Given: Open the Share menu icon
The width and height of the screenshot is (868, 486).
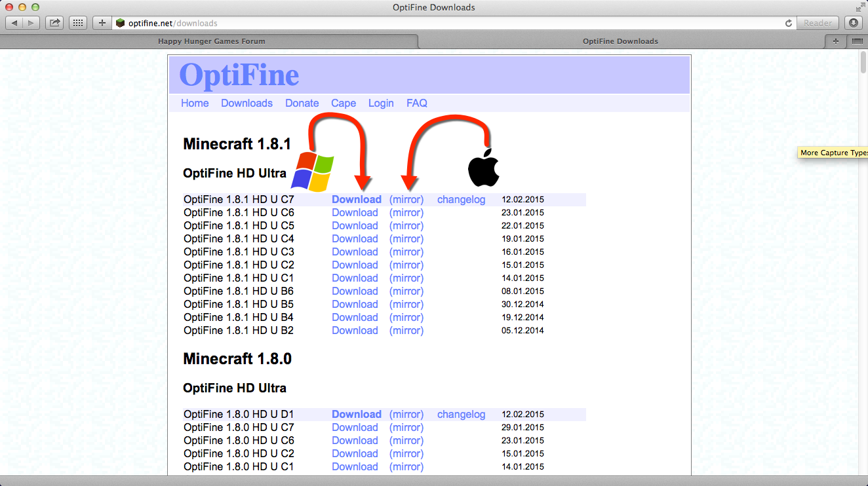Looking at the screenshot, I should click(x=55, y=23).
